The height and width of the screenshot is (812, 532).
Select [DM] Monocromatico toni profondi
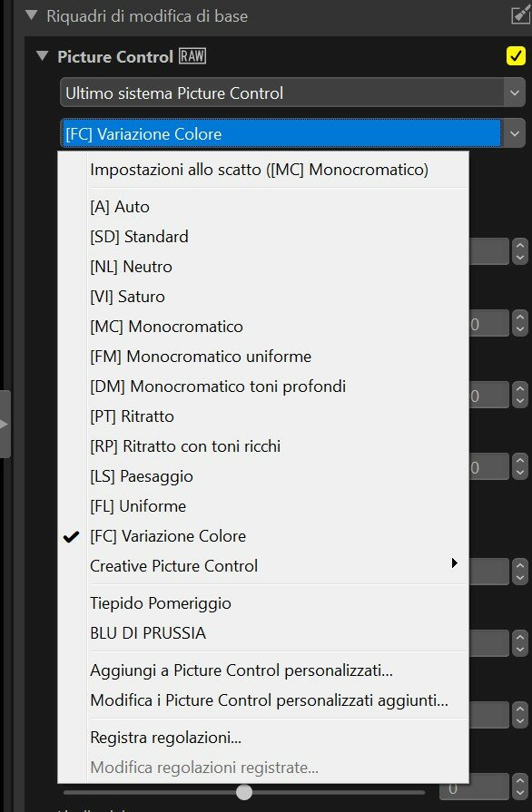pos(218,386)
